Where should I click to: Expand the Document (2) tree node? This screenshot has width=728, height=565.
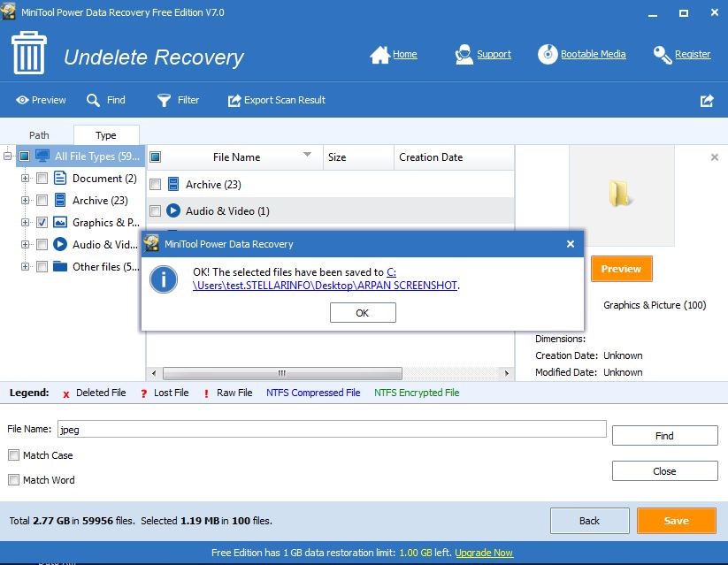coord(25,178)
